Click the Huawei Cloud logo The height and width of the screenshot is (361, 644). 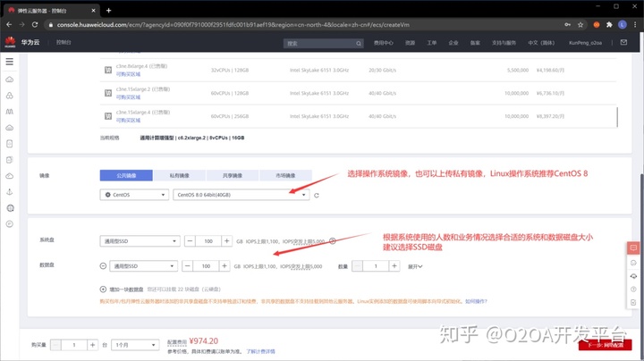10,42
